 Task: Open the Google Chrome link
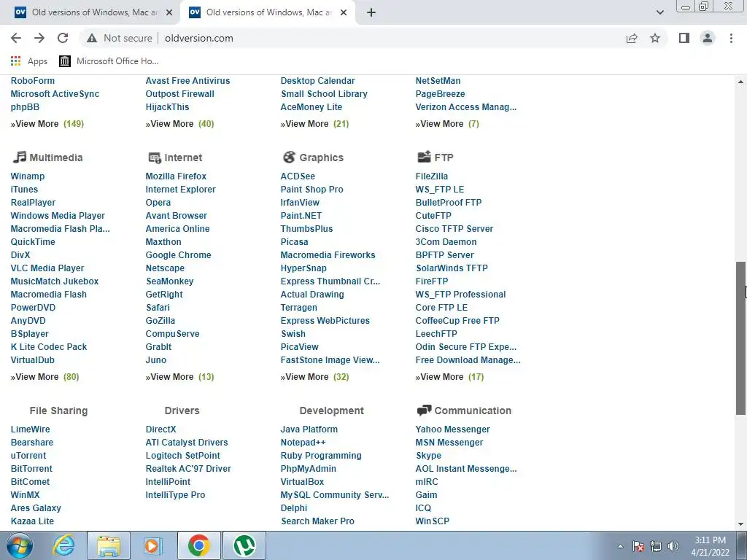pyautogui.click(x=178, y=255)
